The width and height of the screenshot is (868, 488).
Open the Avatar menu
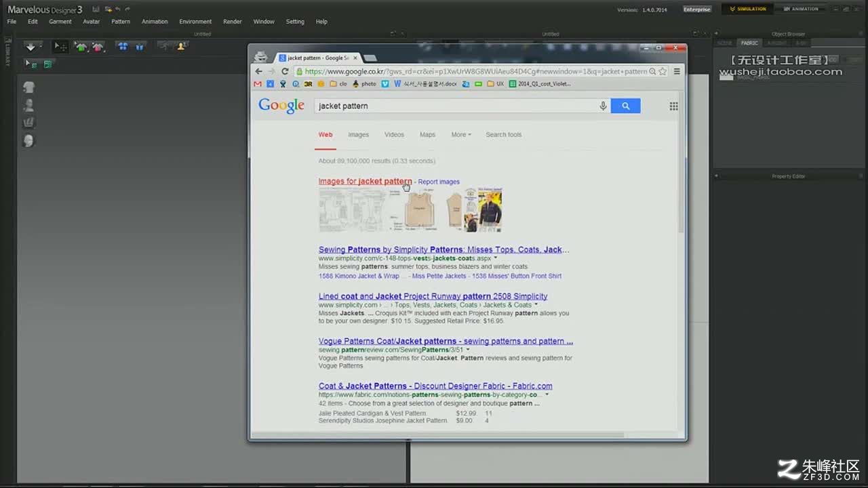[91, 22]
